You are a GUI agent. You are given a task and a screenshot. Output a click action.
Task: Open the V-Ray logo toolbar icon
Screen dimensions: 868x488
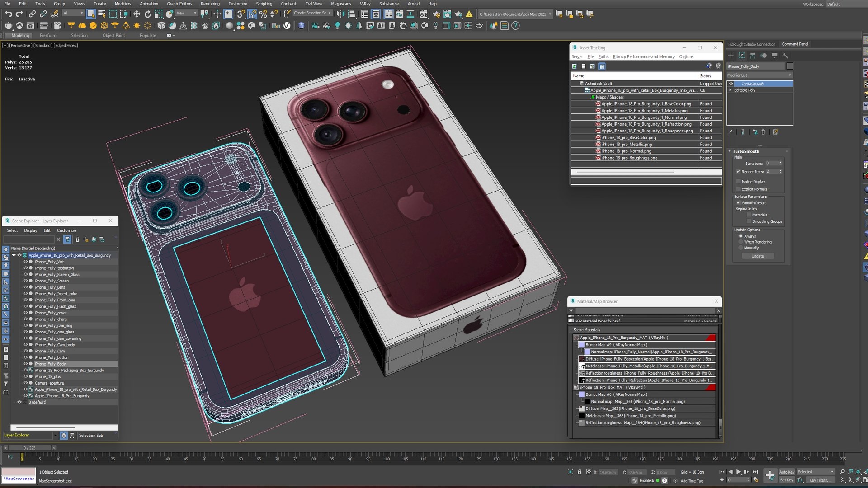pos(287,26)
